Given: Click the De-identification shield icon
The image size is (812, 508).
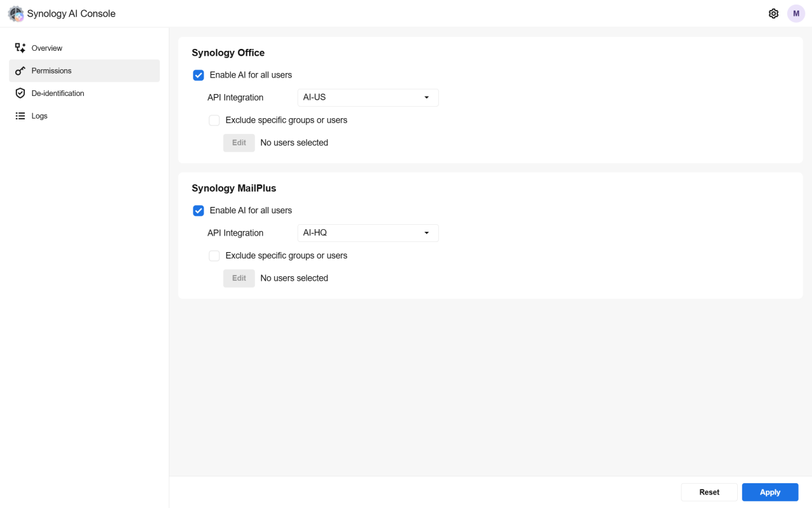Looking at the screenshot, I should (20, 93).
